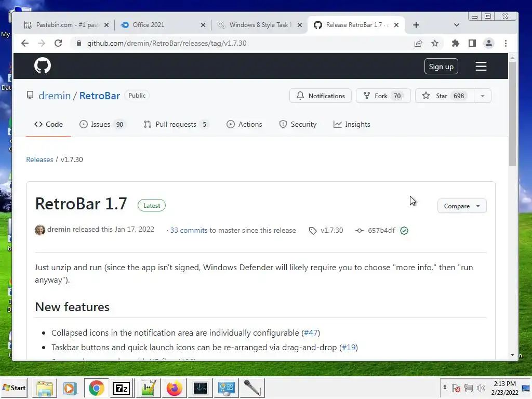Click the share page icon in address bar
The height and width of the screenshot is (399, 532).
click(418, 43)
